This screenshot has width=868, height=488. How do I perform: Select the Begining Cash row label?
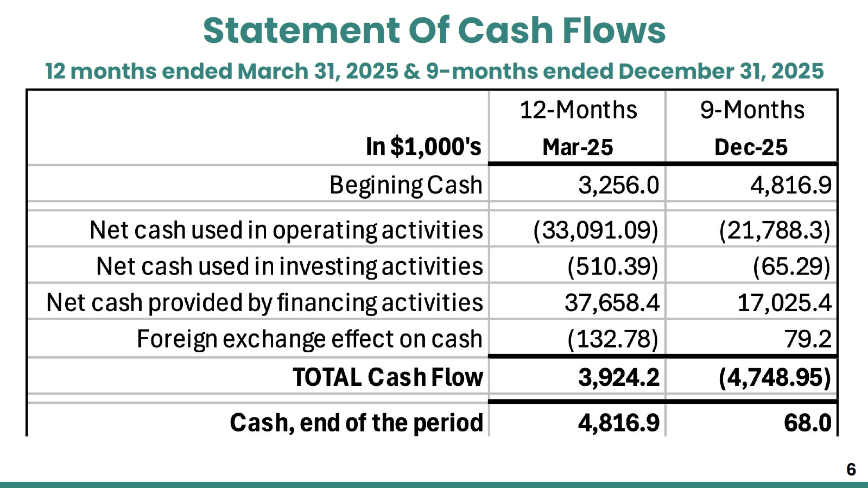(406, 186)
